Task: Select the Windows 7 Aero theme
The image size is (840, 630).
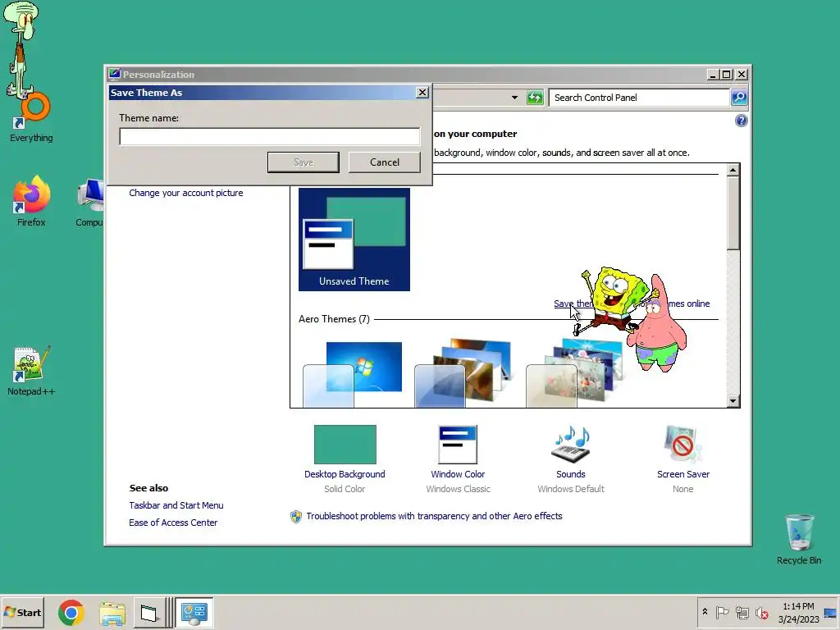Action: [x=353, y=374]
